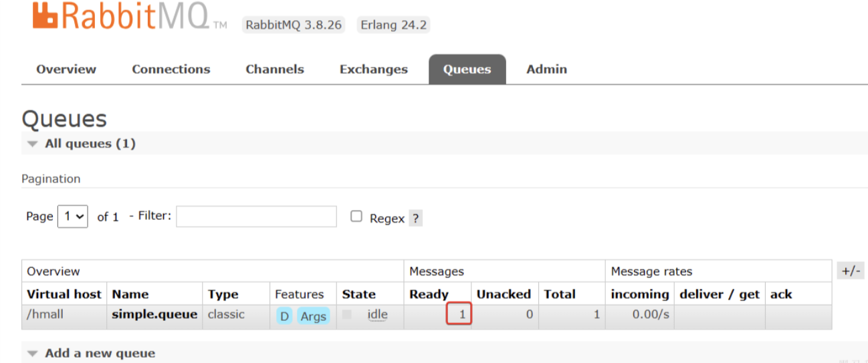The image size is (868, 363).
Task: Click the Args feature badge
Action: (x=313, y=316)
